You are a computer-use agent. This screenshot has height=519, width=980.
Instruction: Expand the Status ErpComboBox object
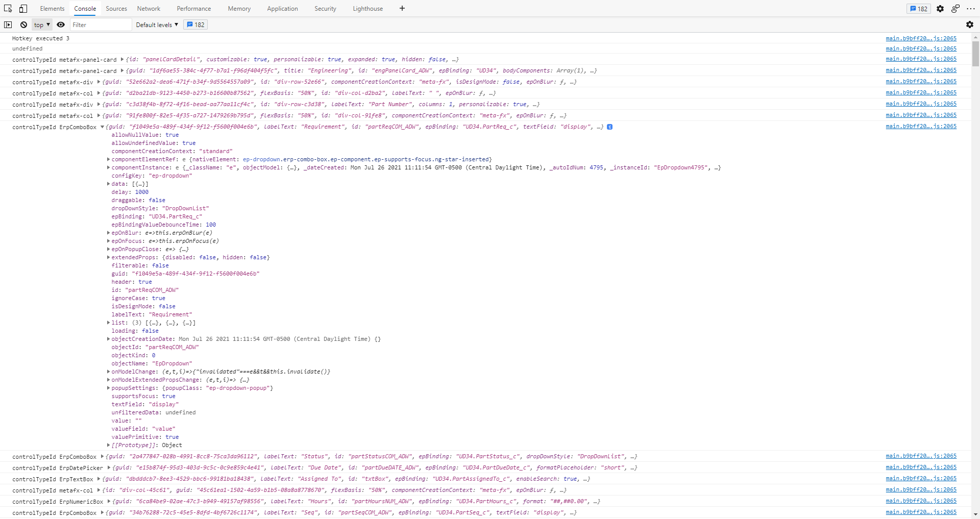coord(102,457)
